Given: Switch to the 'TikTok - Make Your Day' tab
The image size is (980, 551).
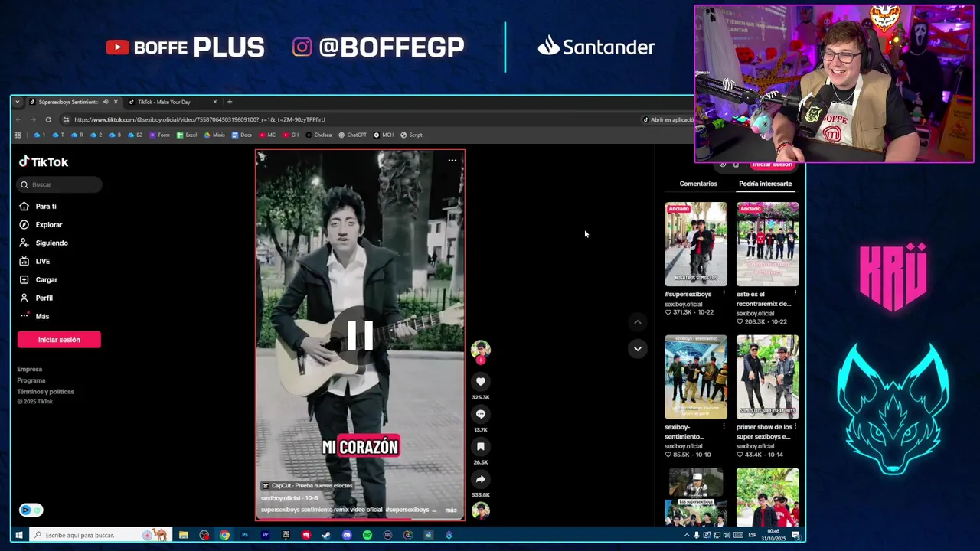Looking at the screenshot, I should click(x=171, y=102).
